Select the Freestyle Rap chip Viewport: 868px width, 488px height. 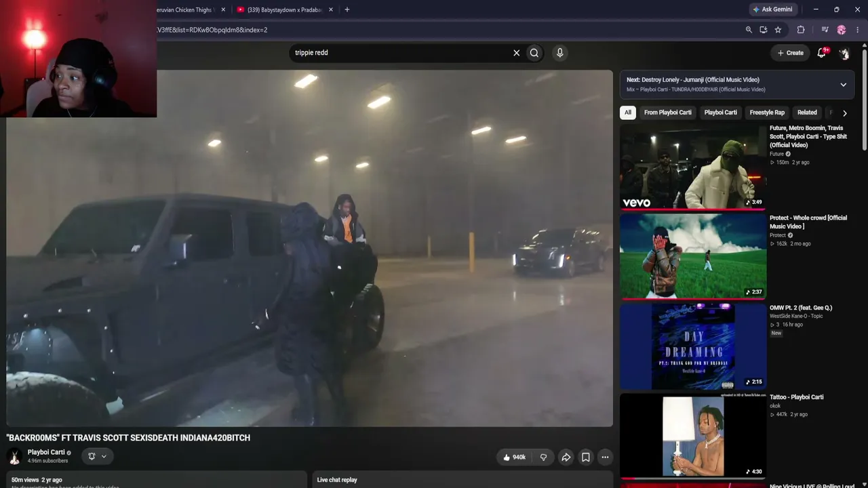(767, 113)
